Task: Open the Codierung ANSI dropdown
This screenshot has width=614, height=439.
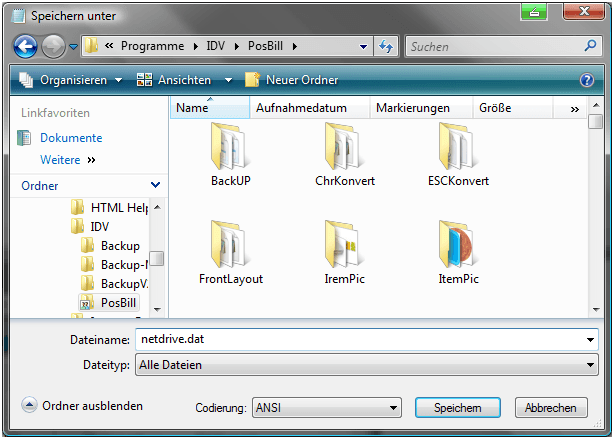Action: tap(327, 408)
